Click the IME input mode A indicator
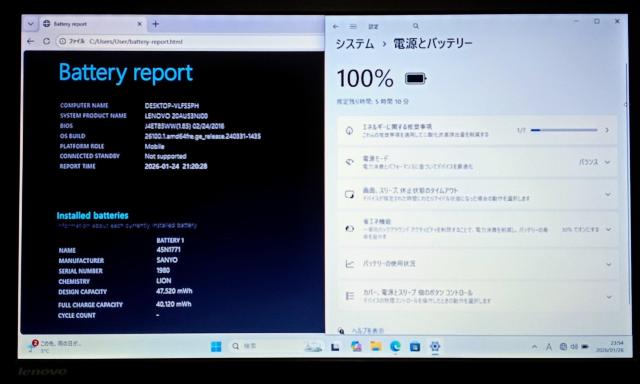This screenshot has height=384, width=640. tap(549, 347)
